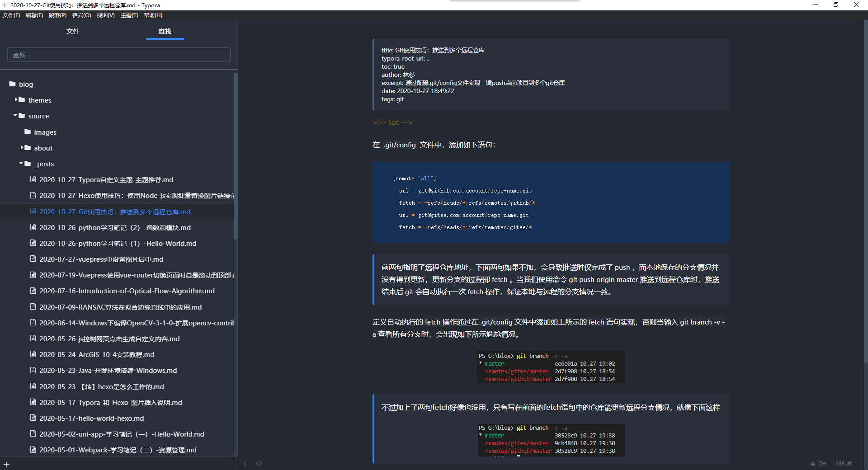The image size is (868, 470).
Task: Expand the about folder
Action: tap(22, 147)
